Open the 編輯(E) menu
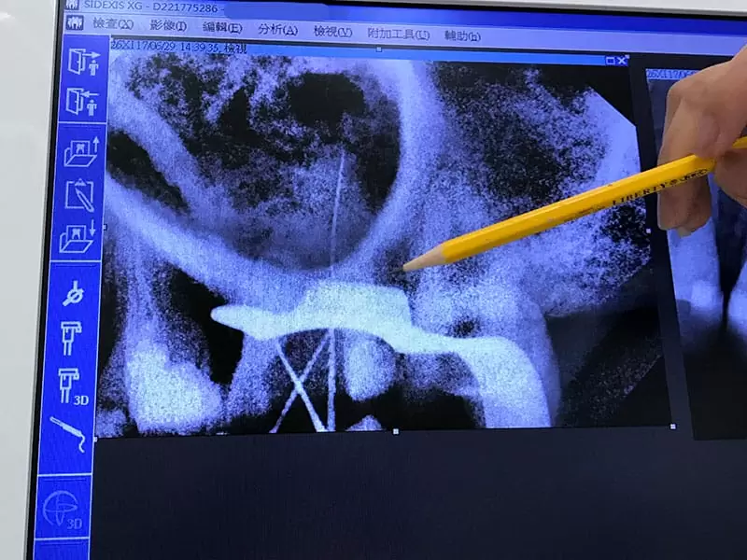Image resolution: width=747 pixels, height=560 pixels. pyautogui.click(x=222, y=29)
